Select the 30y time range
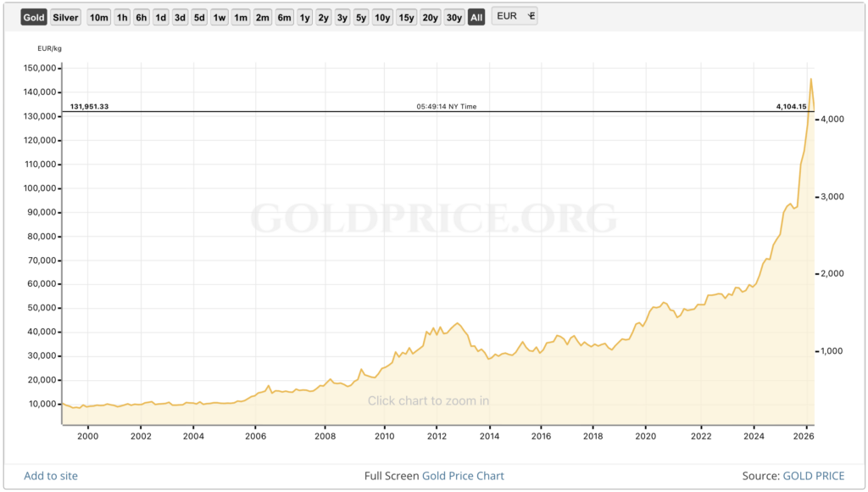Image resolution: width=868 pixels, height=492 pixels. 453,17
